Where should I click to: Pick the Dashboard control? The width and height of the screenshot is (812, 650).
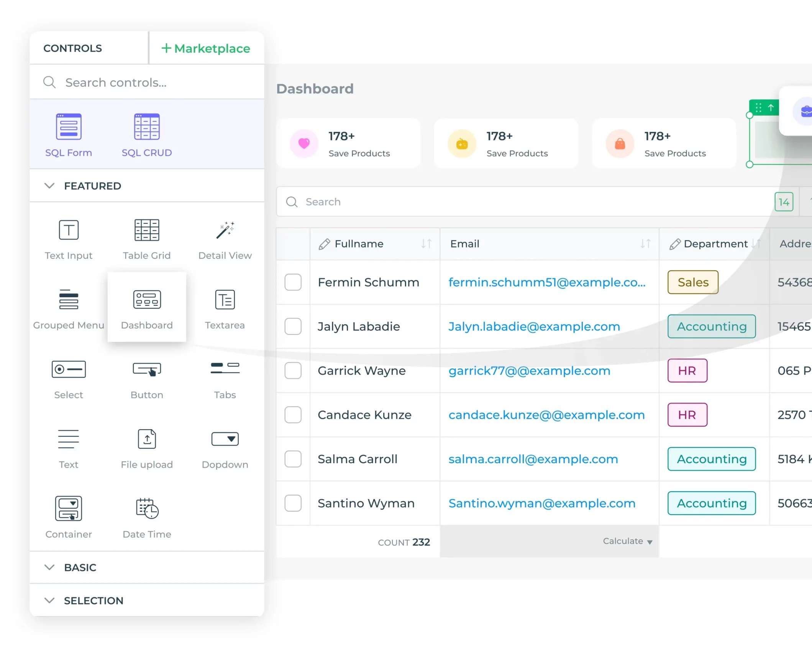147,307
